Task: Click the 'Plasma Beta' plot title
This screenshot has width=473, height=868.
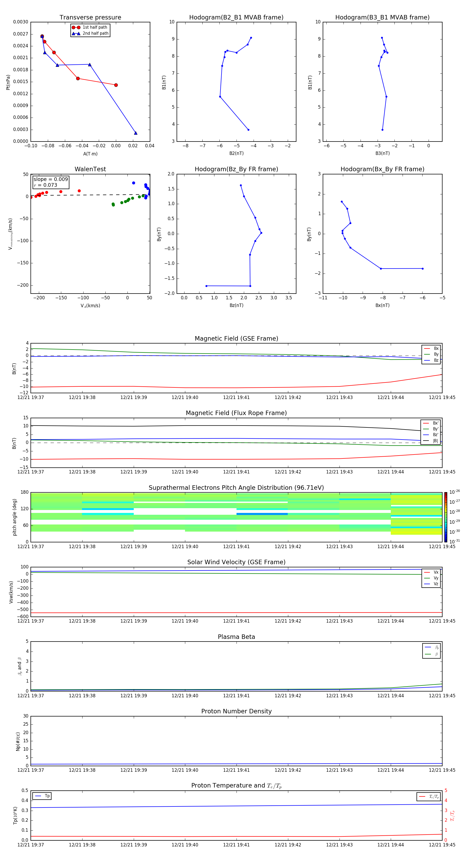Action: 236,637
